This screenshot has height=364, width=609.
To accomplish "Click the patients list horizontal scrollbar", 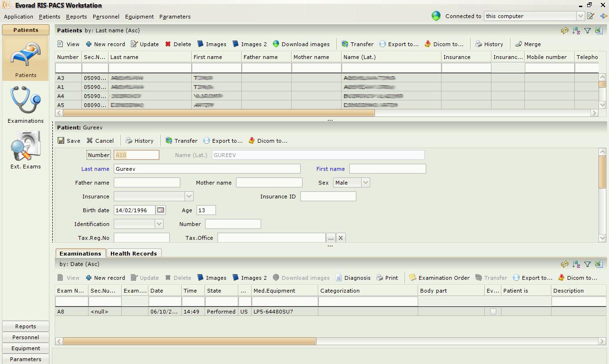I will (x=219, y=113).
